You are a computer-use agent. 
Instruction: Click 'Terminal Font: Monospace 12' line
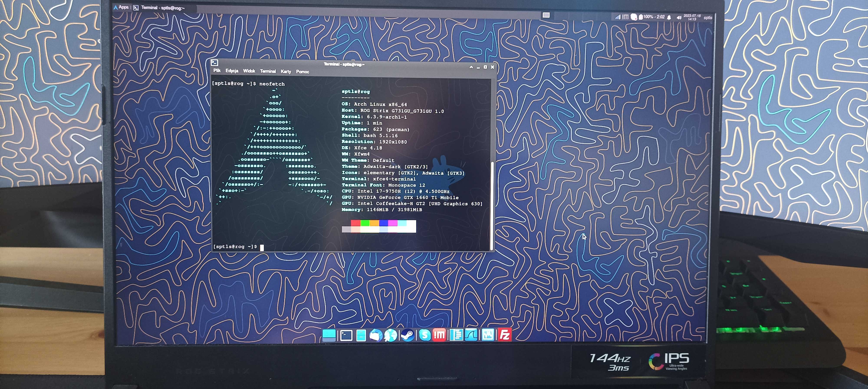coord(383,185)
